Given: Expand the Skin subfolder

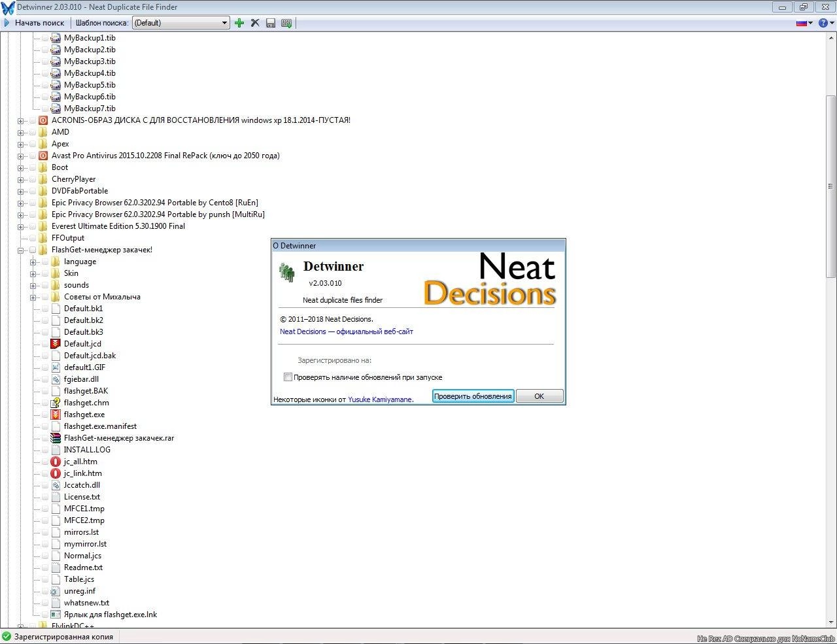Looking at the screenshot, I should (33, 273).
